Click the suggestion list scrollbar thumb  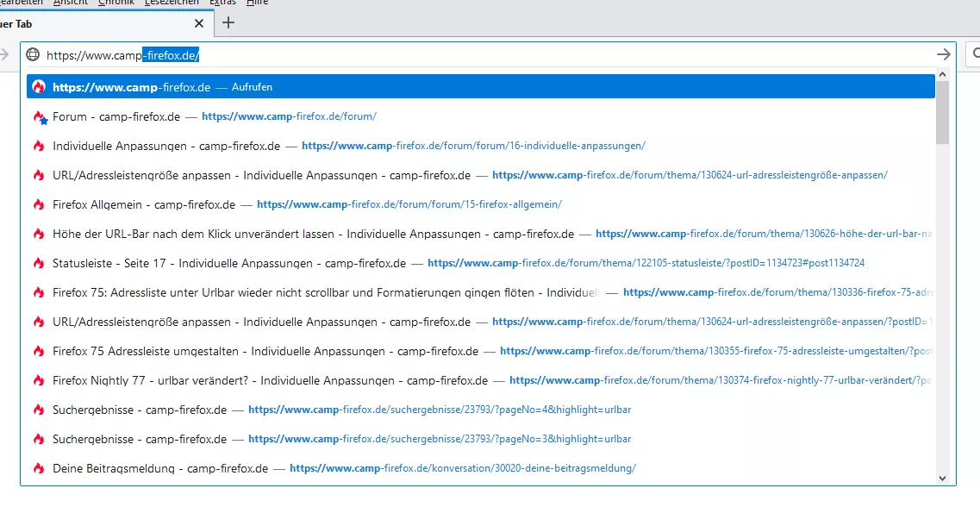941,112
